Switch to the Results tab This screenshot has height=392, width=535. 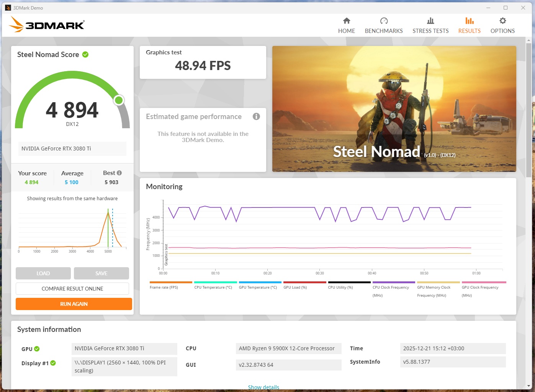(469, 25)
